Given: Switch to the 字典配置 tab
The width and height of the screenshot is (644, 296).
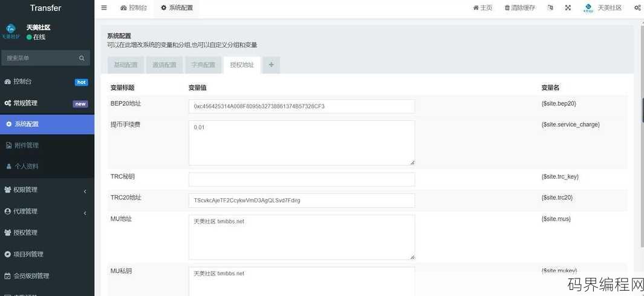Looking at the screenshot, I should [x=203, y=65].
